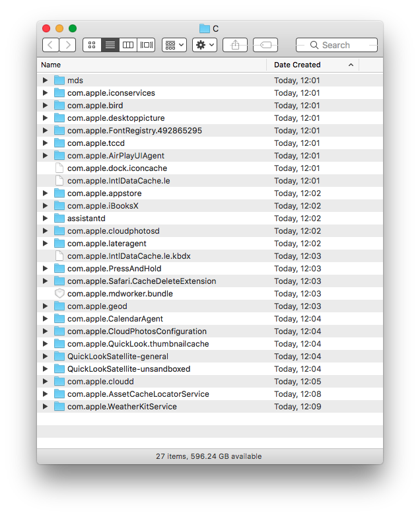Expand the com.apple.appstore folder
The height and width of the screenshot is (517, 420).
[45, 193]
